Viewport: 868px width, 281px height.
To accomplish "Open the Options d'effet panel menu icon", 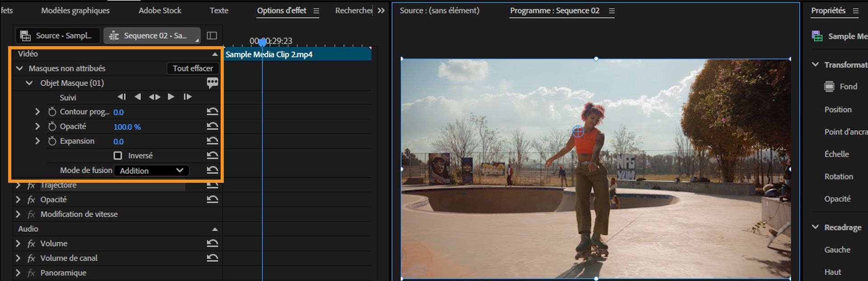I will [x=316, y=11].
